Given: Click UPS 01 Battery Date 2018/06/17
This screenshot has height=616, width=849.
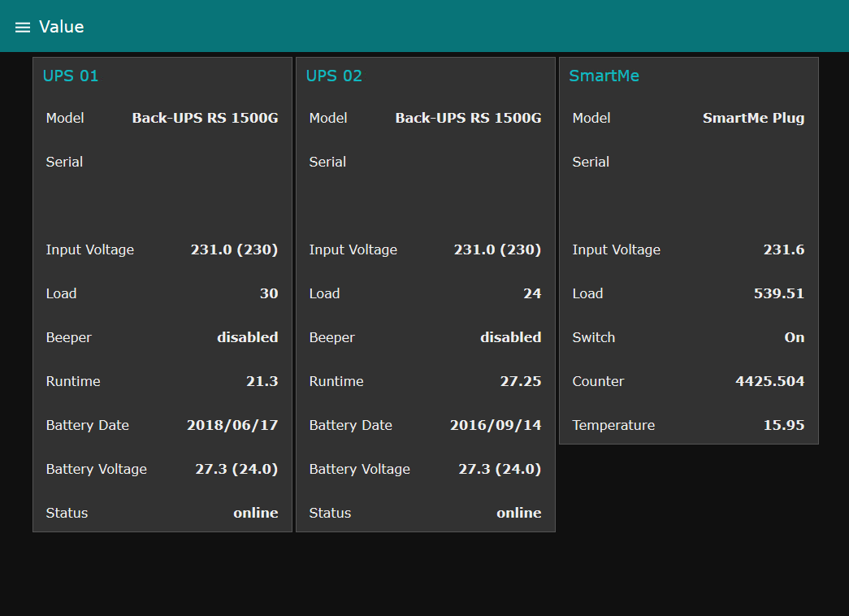Looking at the screenshot, I should click(232, 425).
